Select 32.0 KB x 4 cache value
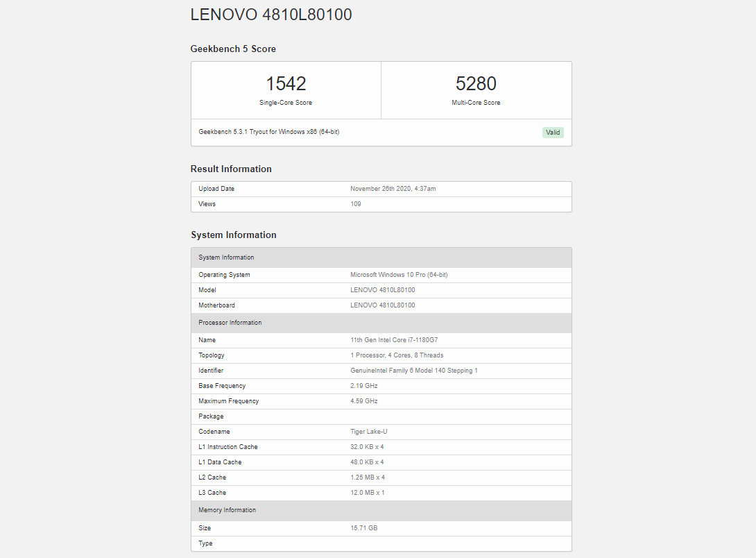Image resolution: width=756 pixels, height=558 pixels. 368,447
